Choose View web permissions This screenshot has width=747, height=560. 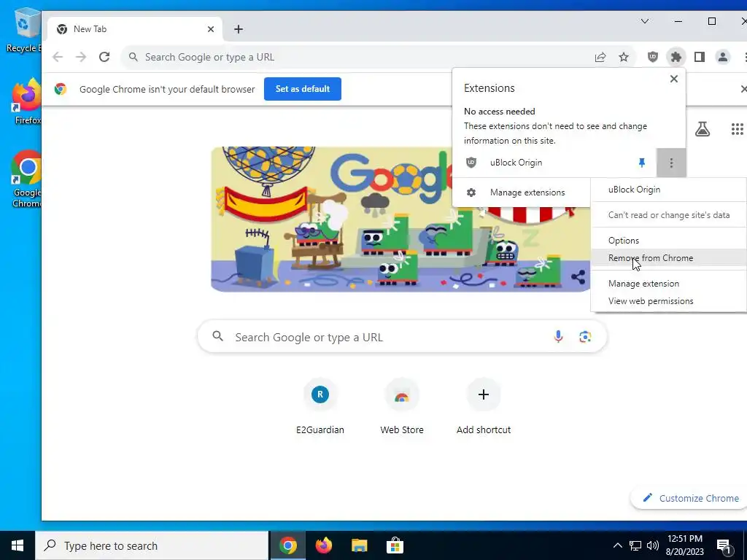tap(668, 301)
